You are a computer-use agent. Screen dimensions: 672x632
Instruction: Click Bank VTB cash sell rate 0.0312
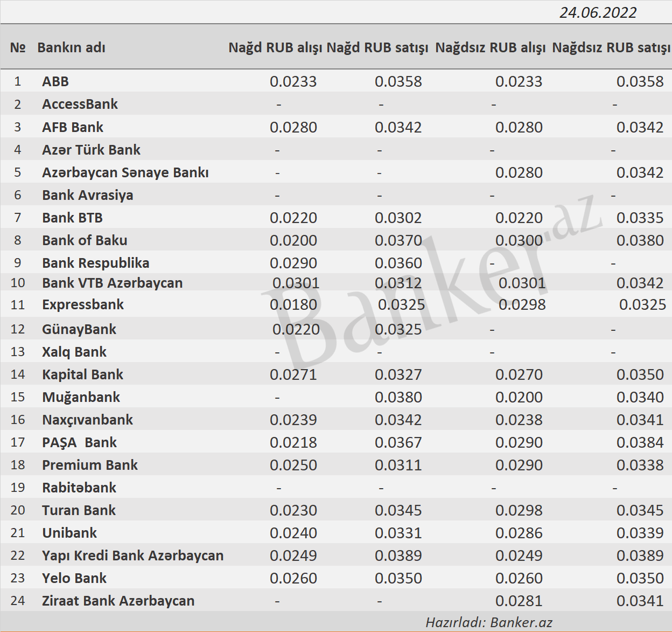(x=398, y=283)
